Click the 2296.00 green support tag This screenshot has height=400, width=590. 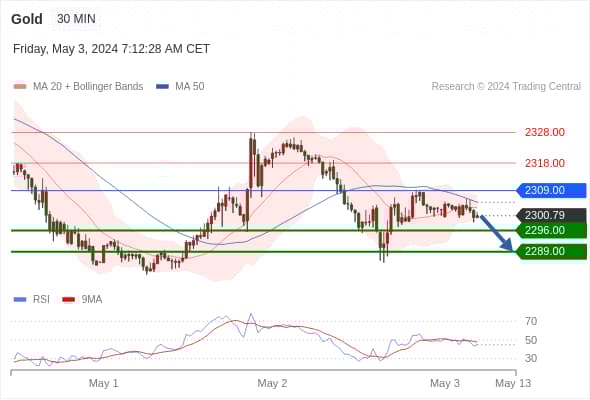pyautogui.click(x=552, y=230)
